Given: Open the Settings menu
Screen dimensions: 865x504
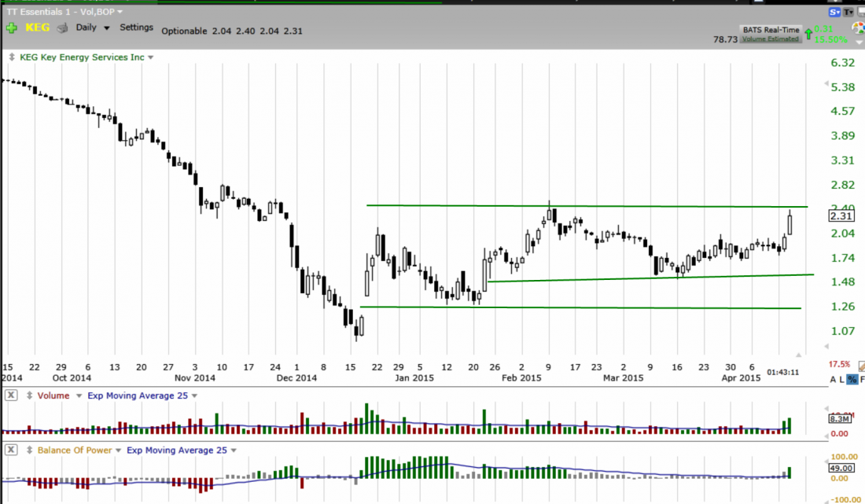Looking at the screenshot, I should coord(136,27).
